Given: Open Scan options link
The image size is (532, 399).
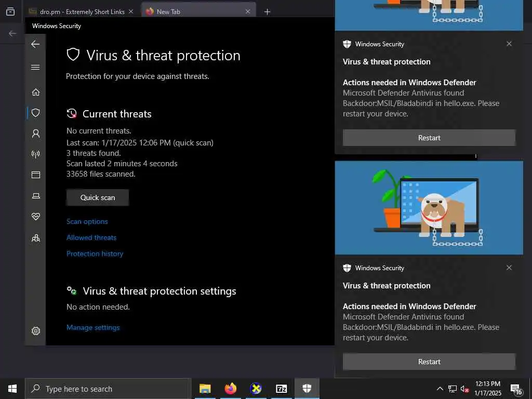Looking at the screenshot, I should pos(87,221).
